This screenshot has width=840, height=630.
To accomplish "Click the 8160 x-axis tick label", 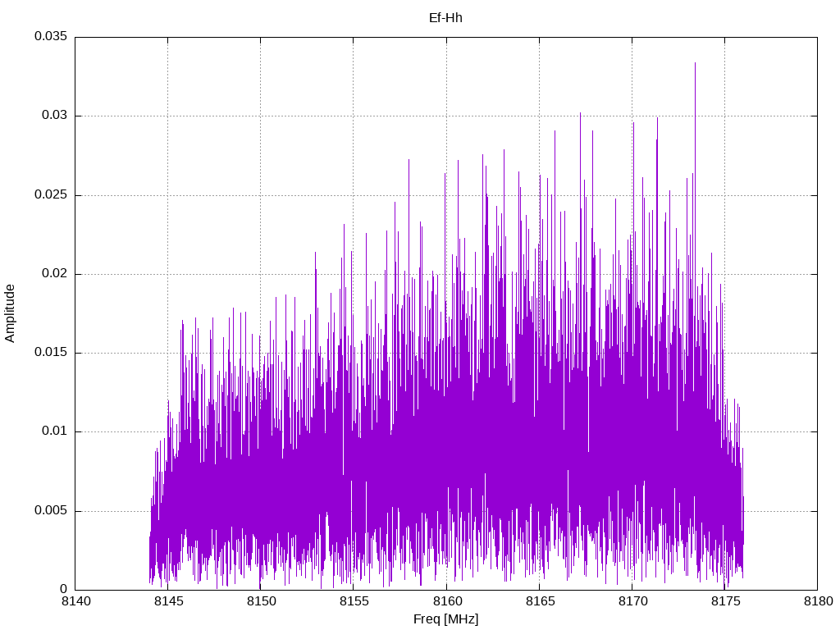I will tap(447, 601).
